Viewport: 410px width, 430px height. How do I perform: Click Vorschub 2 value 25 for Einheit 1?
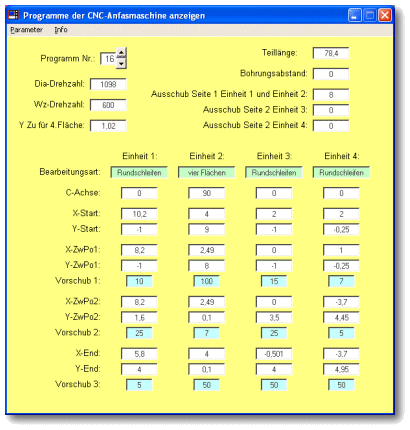139,333
